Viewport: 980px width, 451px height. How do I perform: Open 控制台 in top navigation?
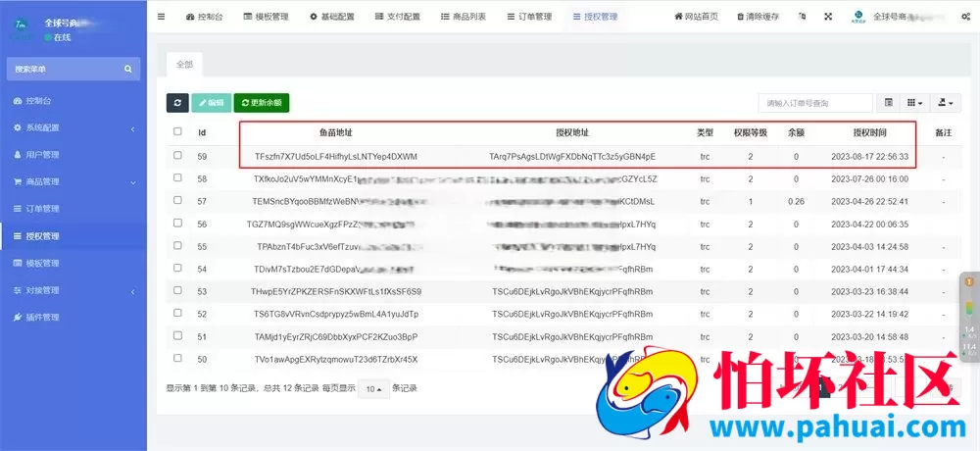click(x=204, y=17)
